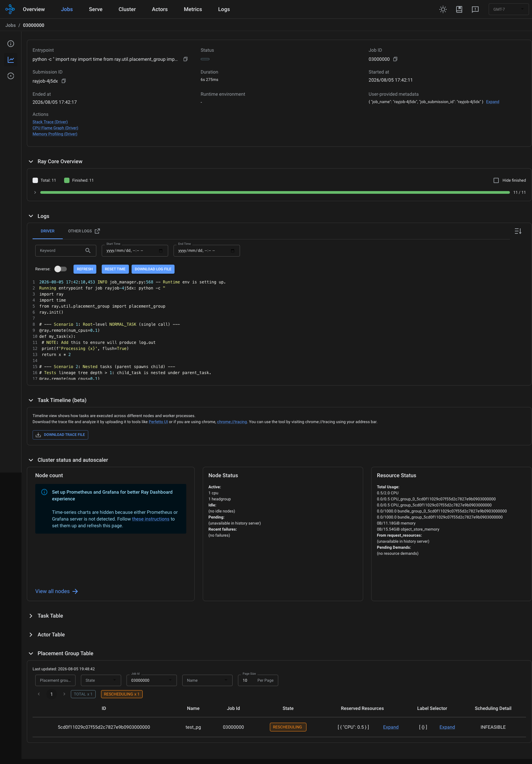Go to the Cluster tab
Screen dimensions: 532x764
127,9
